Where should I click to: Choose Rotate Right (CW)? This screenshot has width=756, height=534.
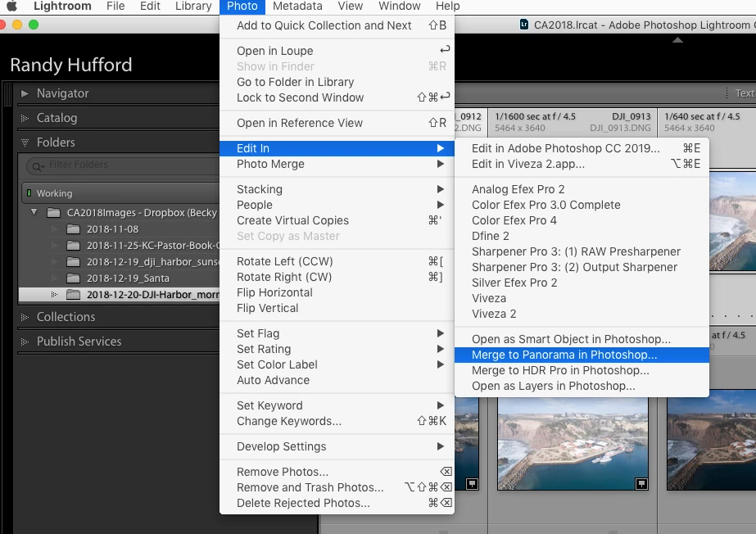[x=337, y=277]
